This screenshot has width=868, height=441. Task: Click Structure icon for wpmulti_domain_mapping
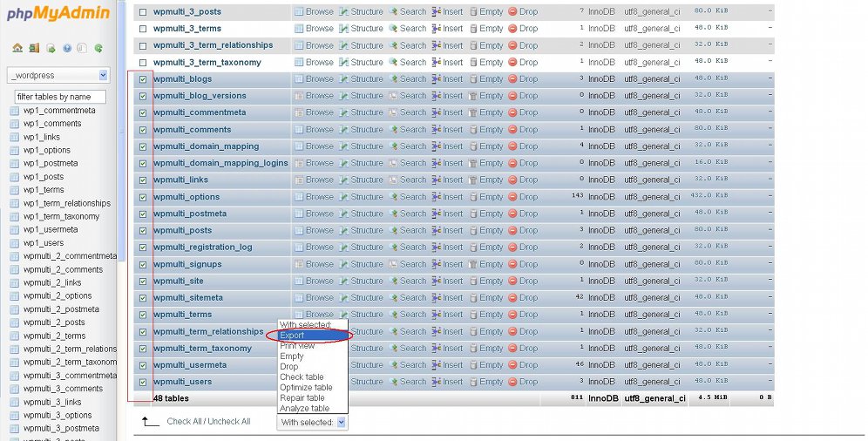343,146
